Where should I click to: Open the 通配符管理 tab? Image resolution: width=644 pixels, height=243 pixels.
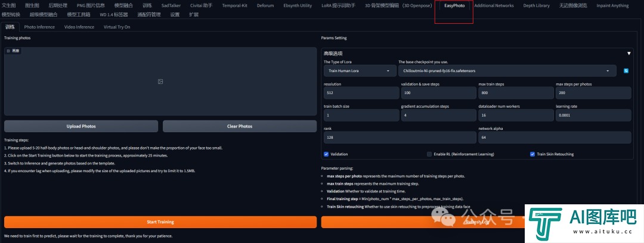(x=148, y=14)
